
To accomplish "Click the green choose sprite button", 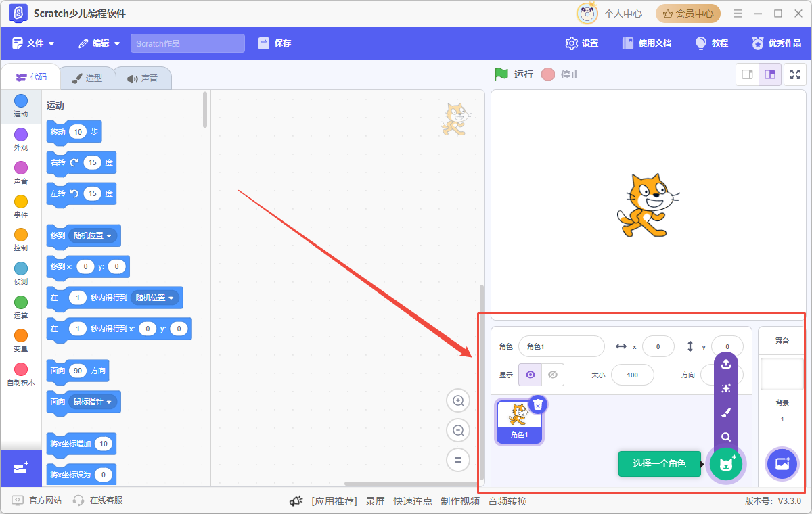I will (726, 464).
